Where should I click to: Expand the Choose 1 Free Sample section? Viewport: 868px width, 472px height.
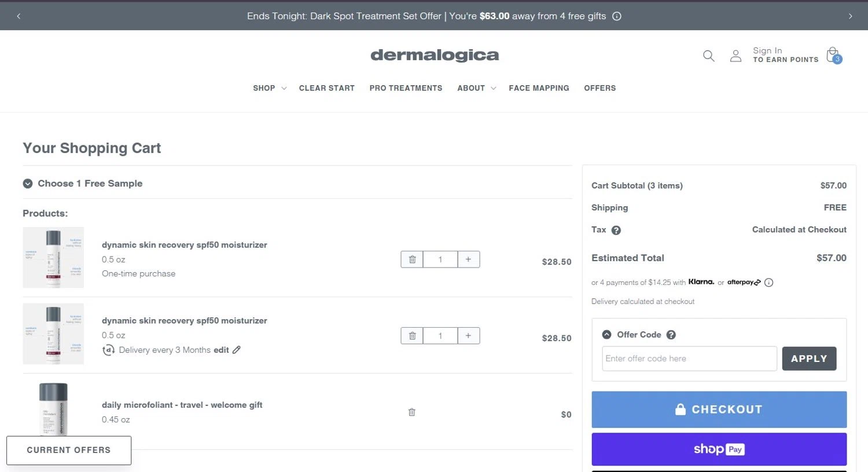coord(83,184)
